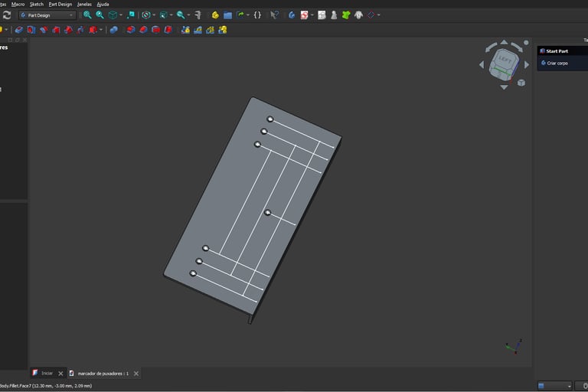Click the yellow Create Part icon

(x=215, y=15)
